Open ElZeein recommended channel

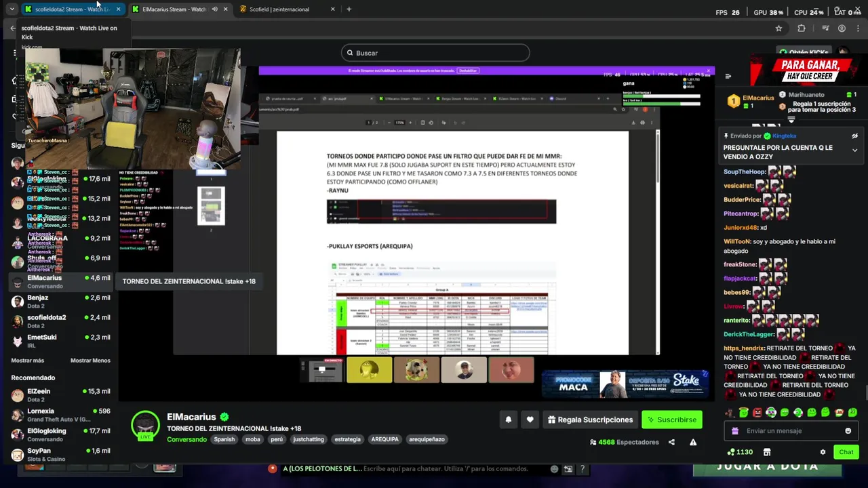coord(60,395)
